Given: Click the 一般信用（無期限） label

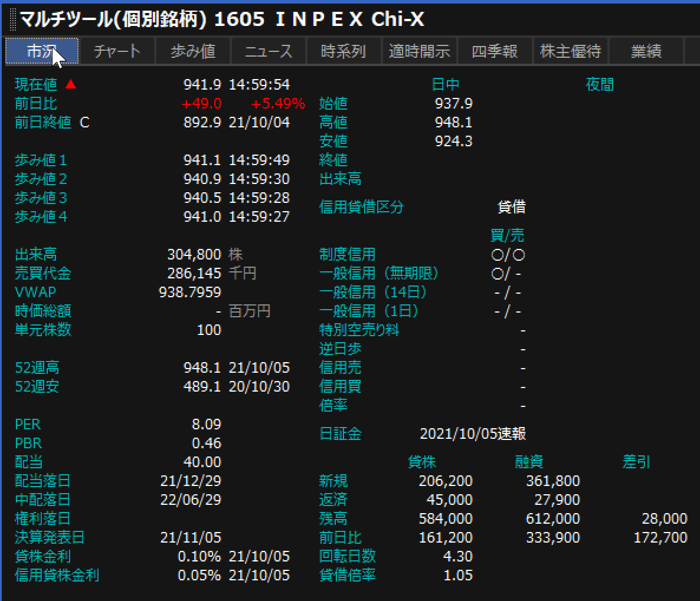Looking at the screenshot, I should click(x=378, y=274).
